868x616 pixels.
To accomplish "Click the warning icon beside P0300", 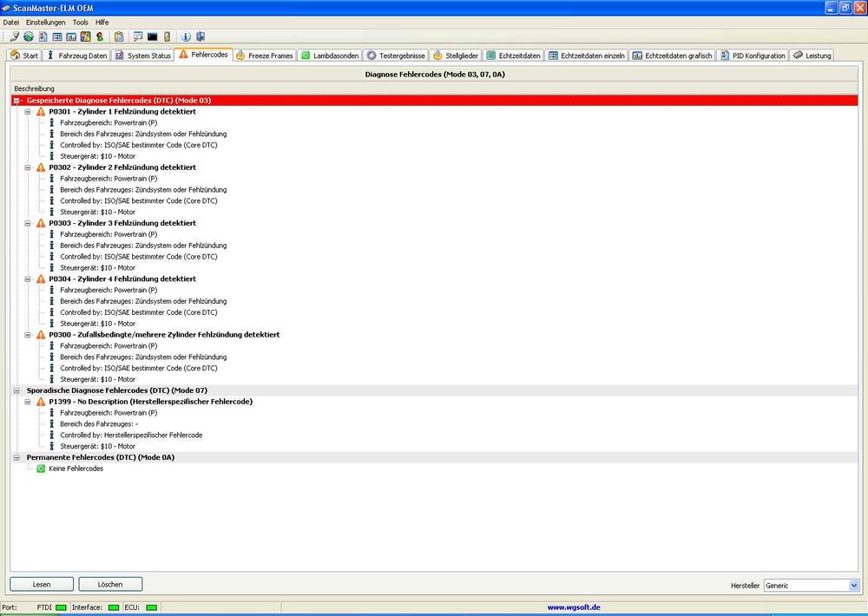I will (41, 335).
